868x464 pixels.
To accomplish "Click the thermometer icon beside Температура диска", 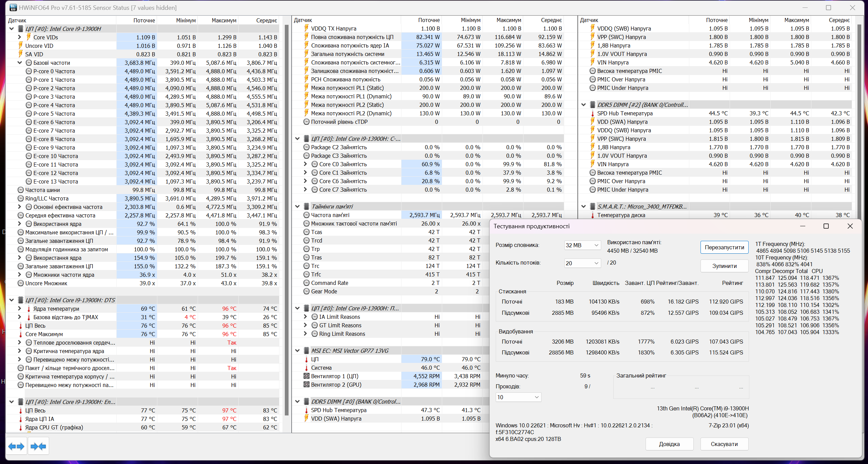I will pyautogui.click(x=592, y=215).
